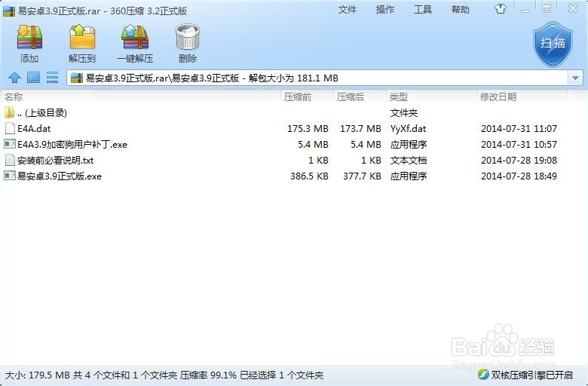
Task: Close the 360压缩 window
Action: point(573,8)
